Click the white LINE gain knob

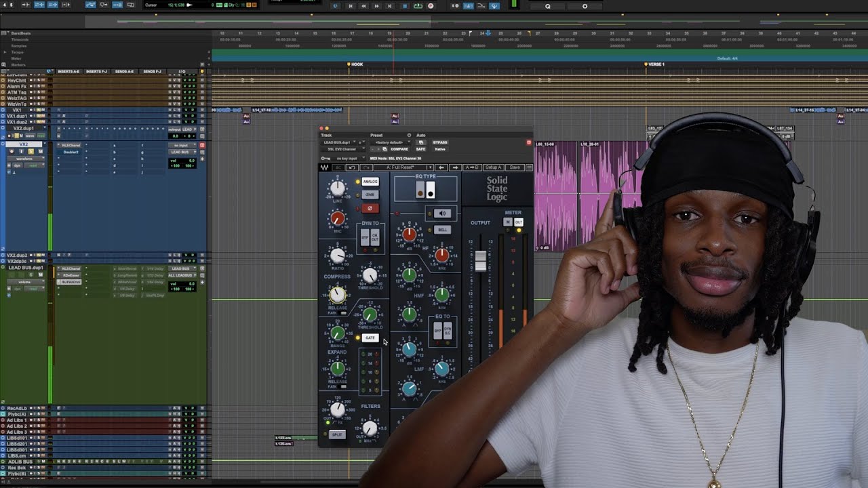click(x=338, y=187)
